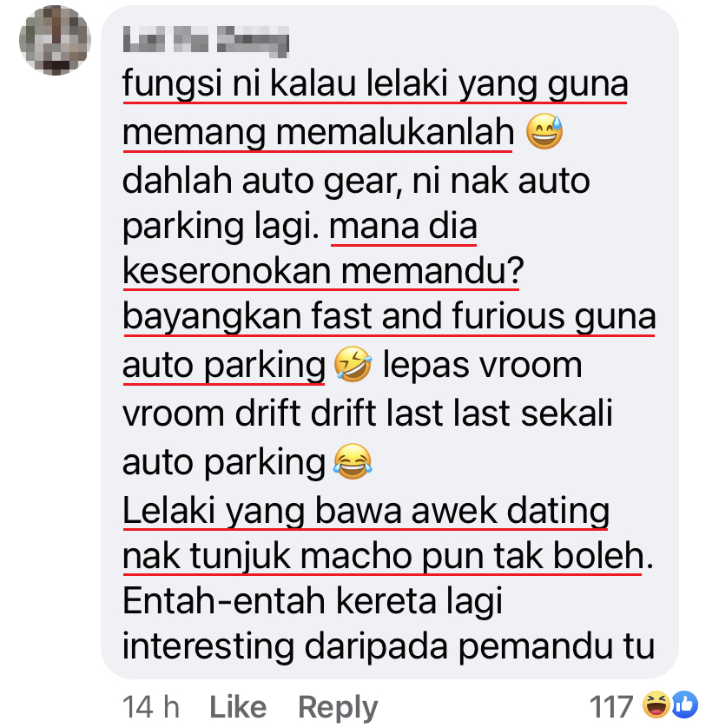View the 117 reactions list

pyautogui.click(x=610, y=707)
